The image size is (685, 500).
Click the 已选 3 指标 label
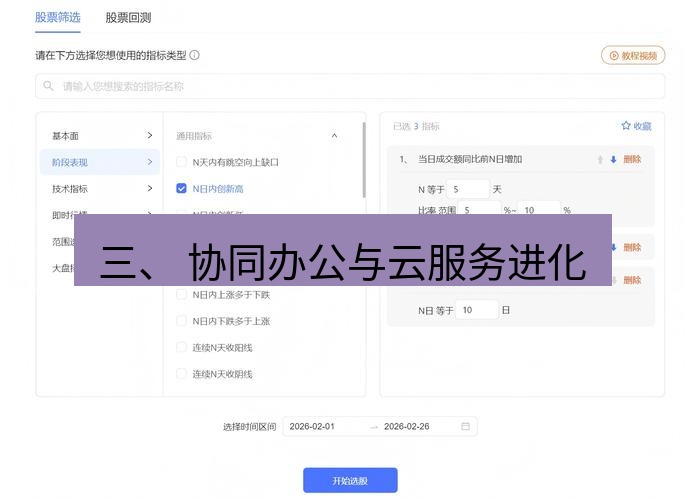point(416,126)
